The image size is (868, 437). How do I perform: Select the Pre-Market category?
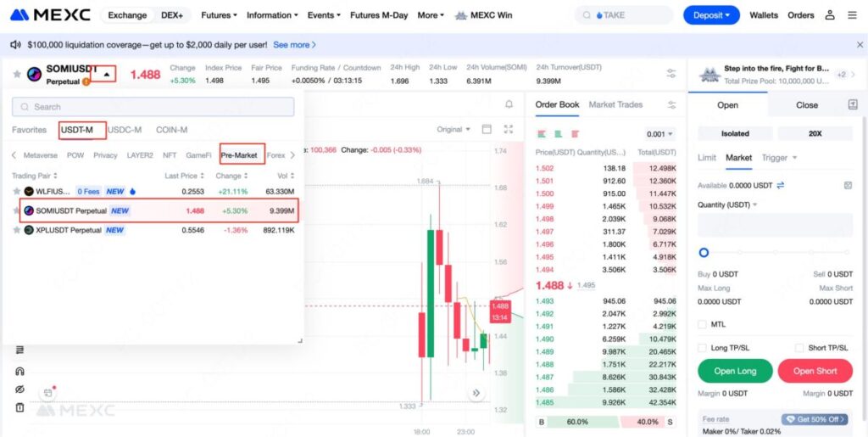[x=239, y=155]
